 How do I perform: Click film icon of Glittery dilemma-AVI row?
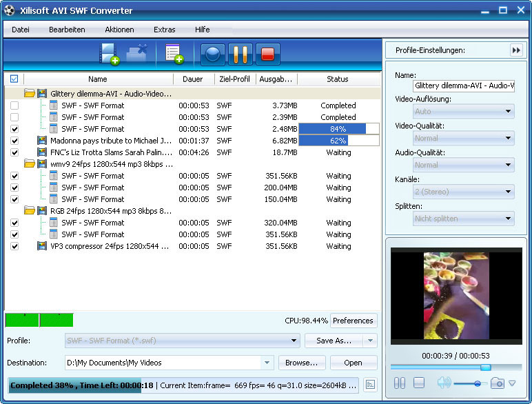click(x=42, y=93)
